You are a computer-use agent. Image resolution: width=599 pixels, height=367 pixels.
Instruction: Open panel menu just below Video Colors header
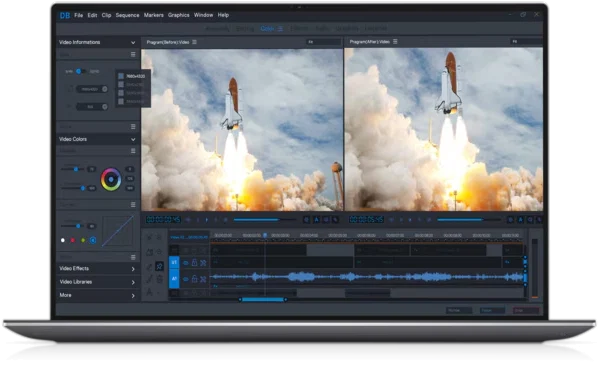coord(133,151)
